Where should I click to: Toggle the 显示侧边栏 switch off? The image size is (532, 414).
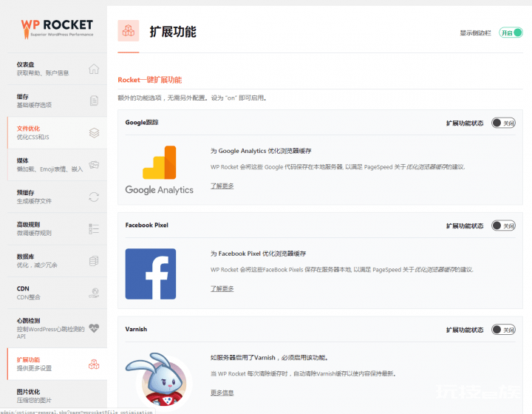(x=511, y=33)
